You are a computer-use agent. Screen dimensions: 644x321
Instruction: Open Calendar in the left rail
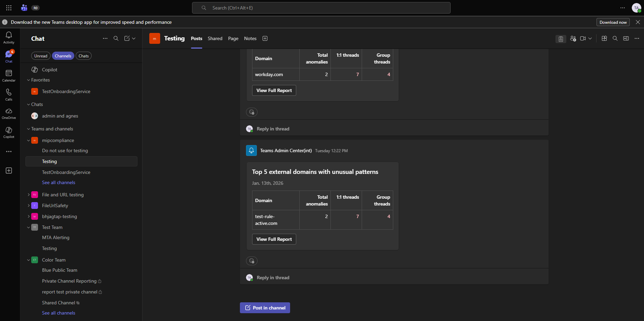9,75
